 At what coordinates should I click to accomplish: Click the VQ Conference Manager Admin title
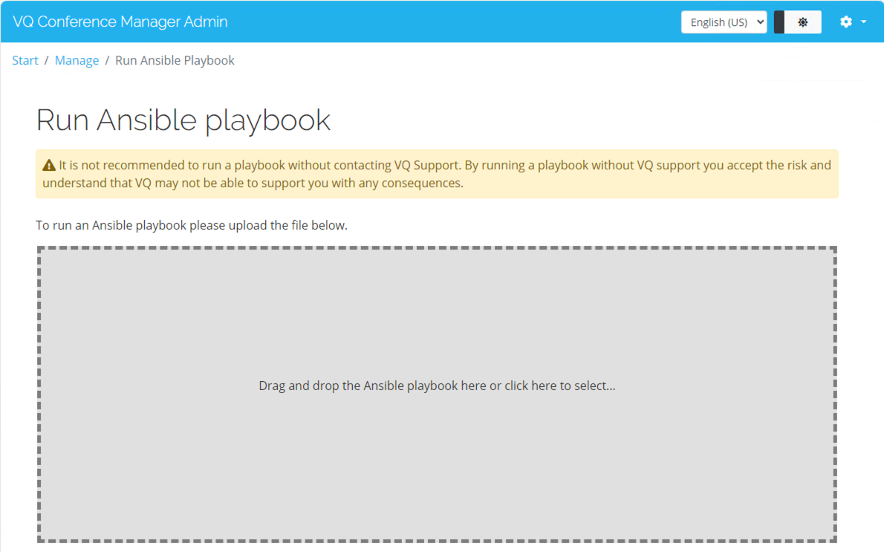point(120,21)
